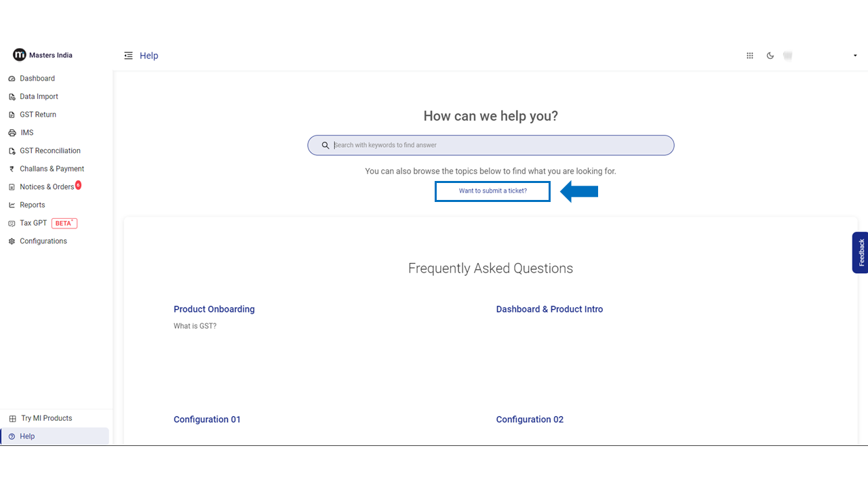The width and height of the screenshot is (868, 488).
Task: Click the "Want to submit a ticket?" link
Action: [493, 191]
